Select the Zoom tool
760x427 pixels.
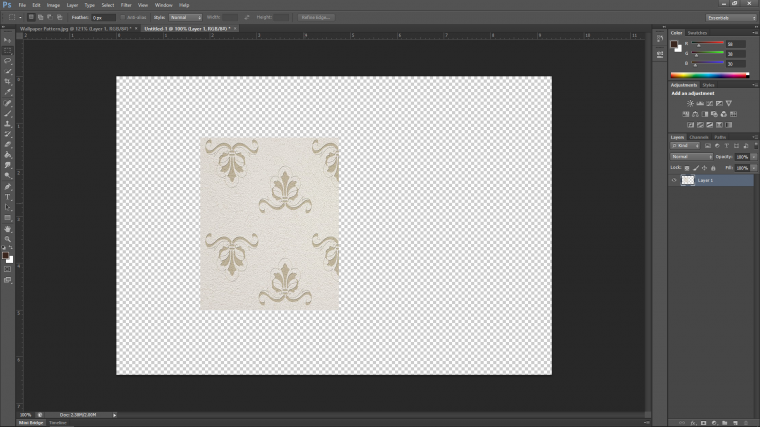click(7, 239)
